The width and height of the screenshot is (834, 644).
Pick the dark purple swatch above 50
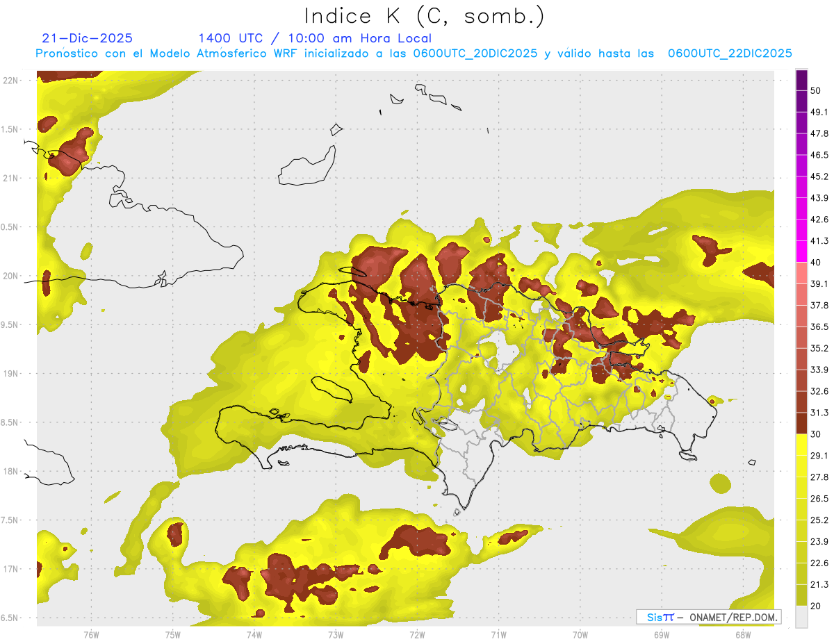click(802, 81)
